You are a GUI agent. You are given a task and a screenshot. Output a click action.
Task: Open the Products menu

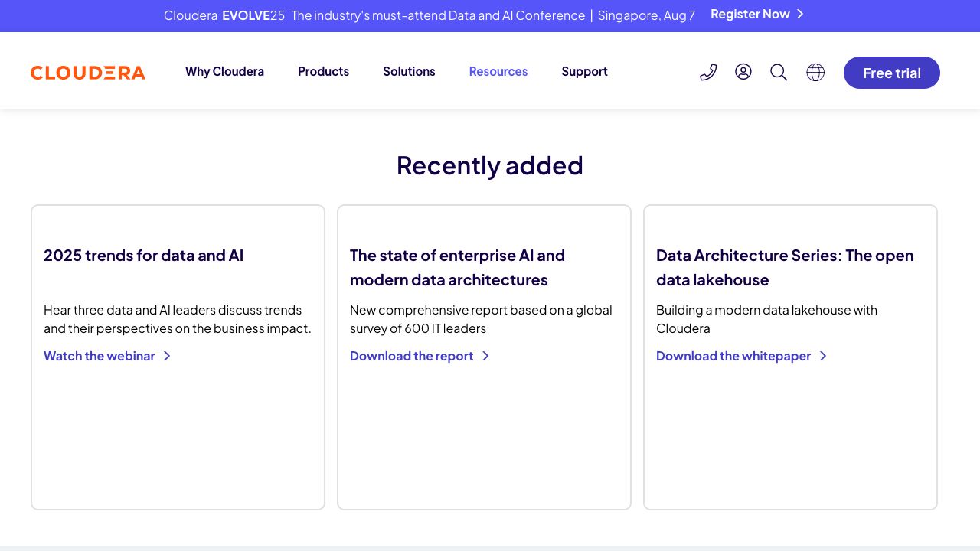point(323,71)
